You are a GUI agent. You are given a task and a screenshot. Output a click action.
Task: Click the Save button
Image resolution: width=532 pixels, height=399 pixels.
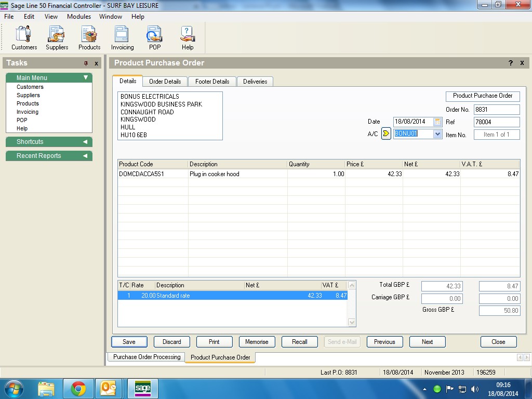pyautogui.click(x=129, y=342)
